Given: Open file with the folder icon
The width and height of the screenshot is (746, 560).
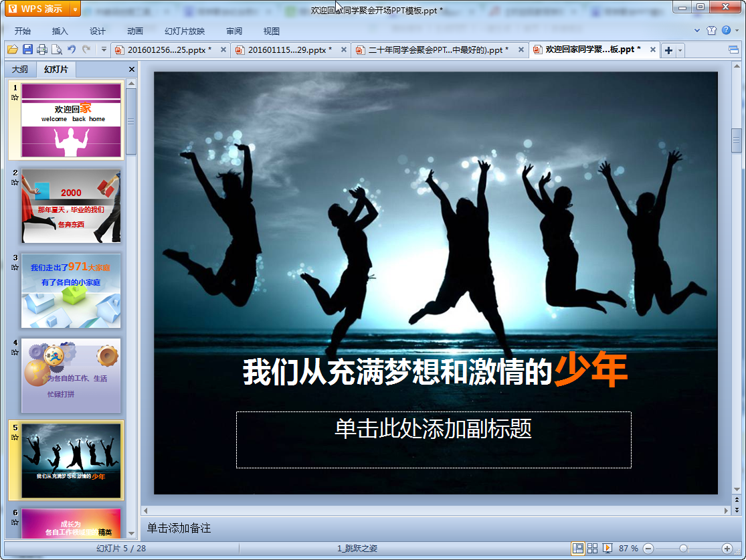Looking at the screenshot, I should point(12,50).
